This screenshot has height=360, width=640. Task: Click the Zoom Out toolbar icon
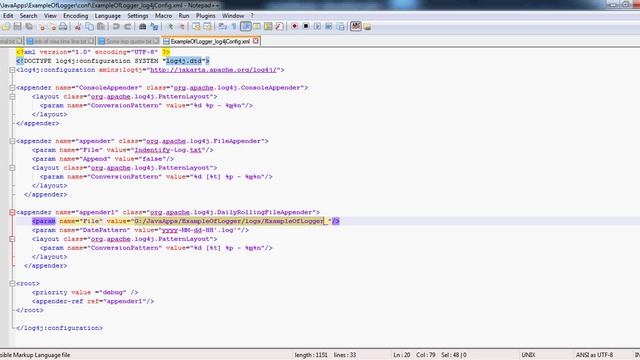(x=182, y=27)
